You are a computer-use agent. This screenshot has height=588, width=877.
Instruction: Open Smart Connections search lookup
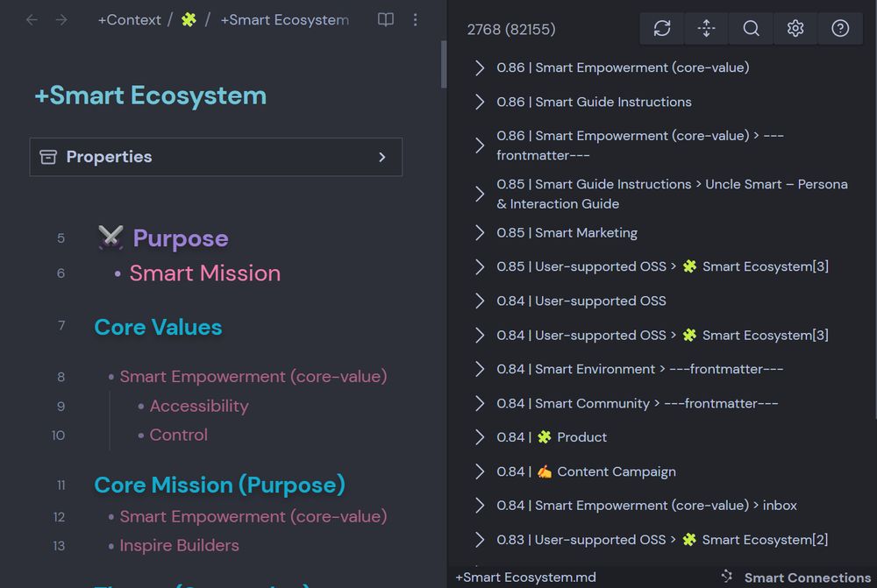click(752, 29)
